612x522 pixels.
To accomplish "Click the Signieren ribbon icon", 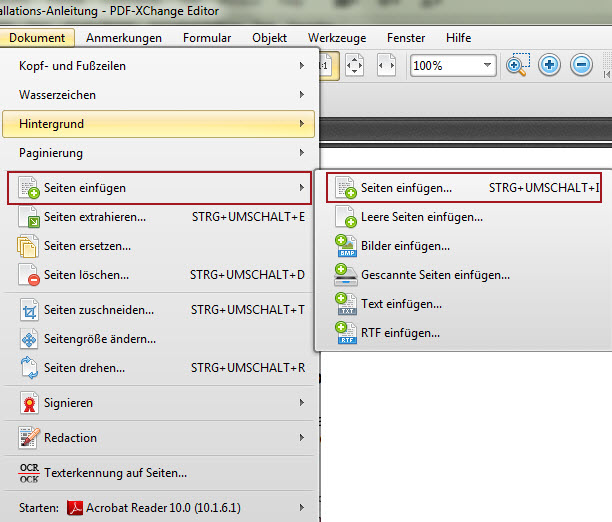I will (x=29, y=403).
